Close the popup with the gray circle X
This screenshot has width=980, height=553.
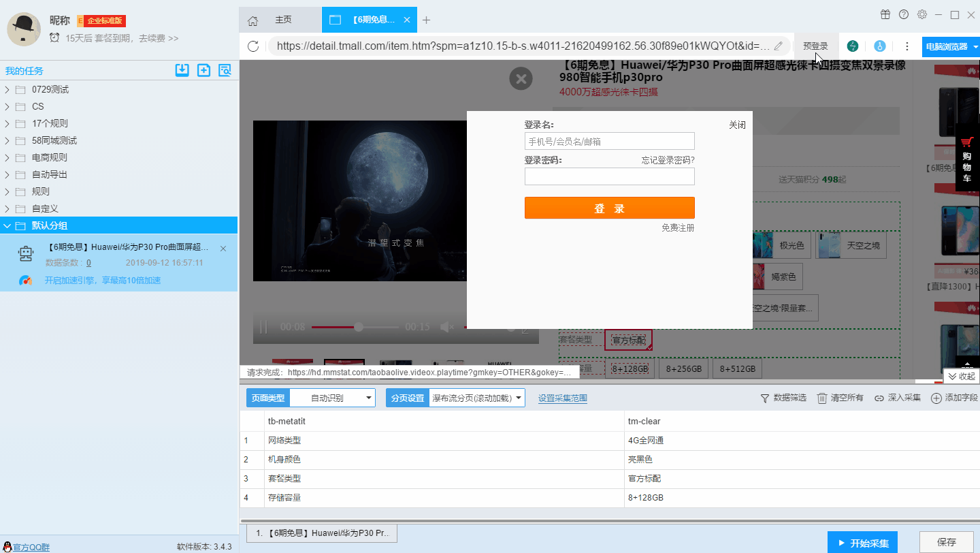pyautogui.click(x=521, y=79)
